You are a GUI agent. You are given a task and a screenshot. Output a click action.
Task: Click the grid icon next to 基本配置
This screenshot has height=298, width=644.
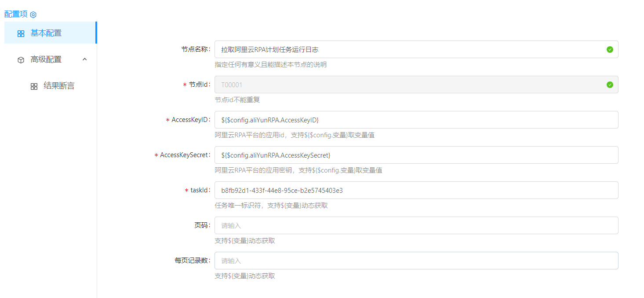click(21, 33)
